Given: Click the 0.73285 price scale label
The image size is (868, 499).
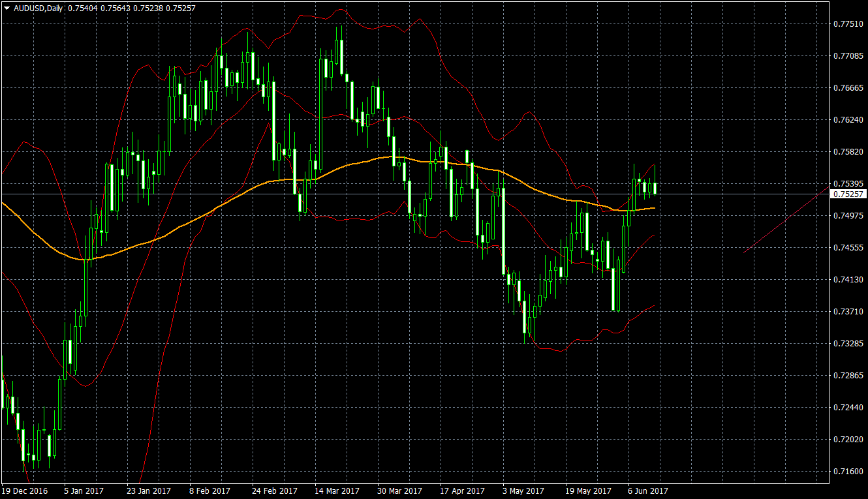Looking at the screenshot, I should click(847, 344).
